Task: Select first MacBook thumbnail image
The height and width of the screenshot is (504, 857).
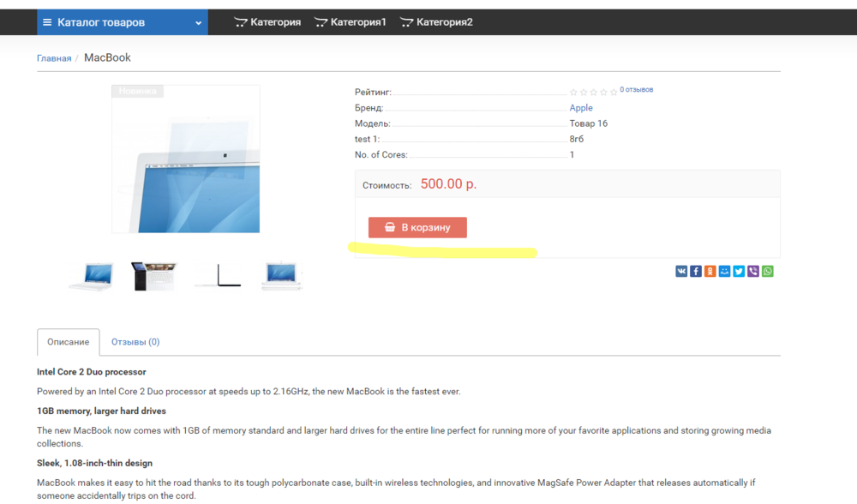Action: pos(92,275)
